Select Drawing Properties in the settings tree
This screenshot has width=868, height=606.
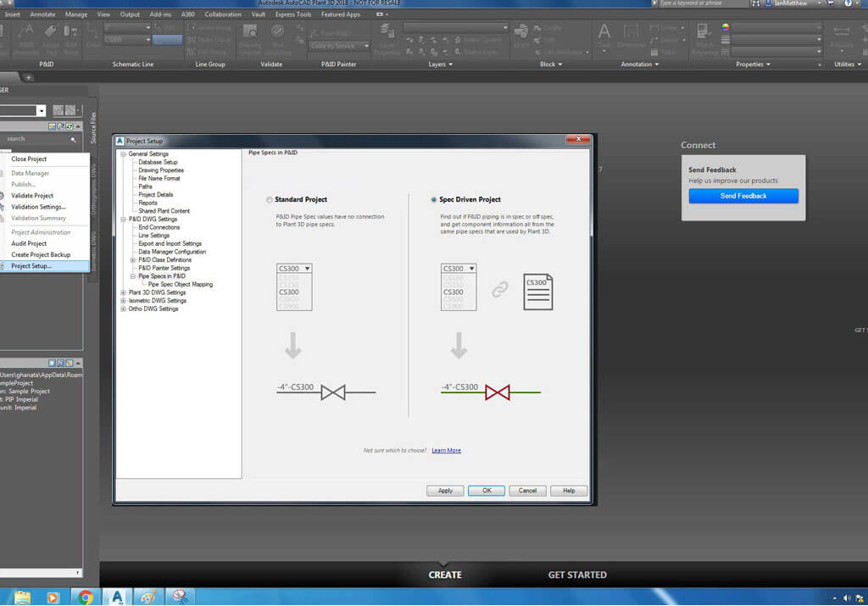coord(161,170)
